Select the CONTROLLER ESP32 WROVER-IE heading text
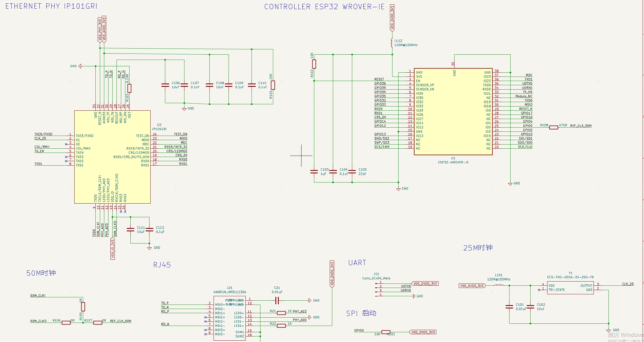This screenshot has height=342, width=644. click(x=324, y=7)
